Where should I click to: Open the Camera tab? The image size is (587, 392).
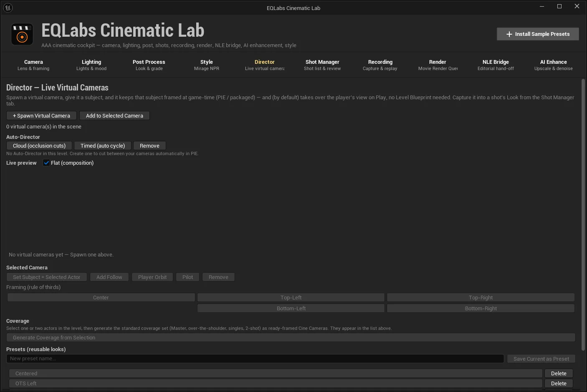pos(33,65)
